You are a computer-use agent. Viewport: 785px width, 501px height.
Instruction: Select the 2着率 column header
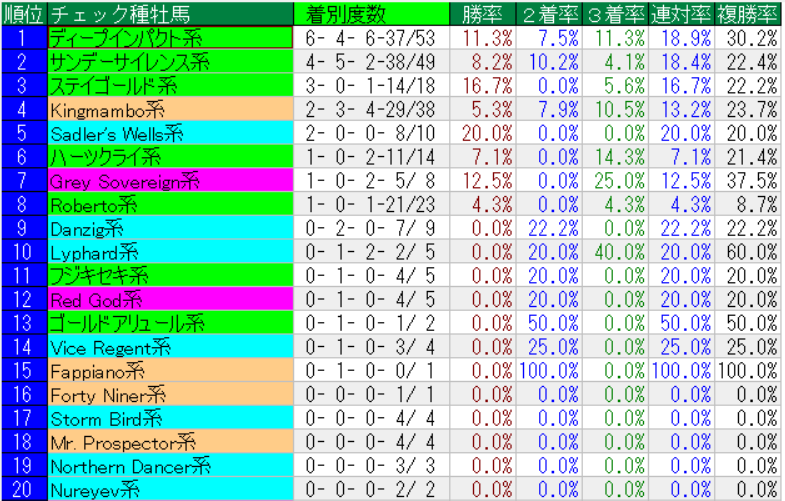(x=550, y=13)
